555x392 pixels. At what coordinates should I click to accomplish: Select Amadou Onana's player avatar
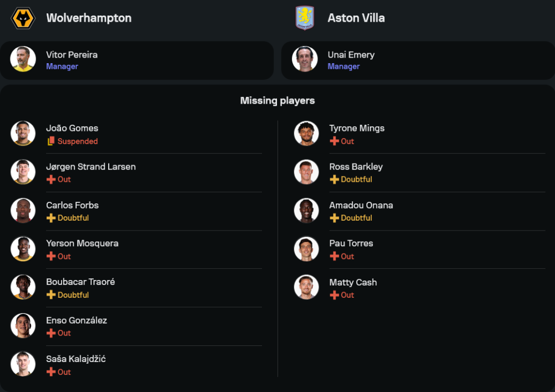click(x=306, y=211)
